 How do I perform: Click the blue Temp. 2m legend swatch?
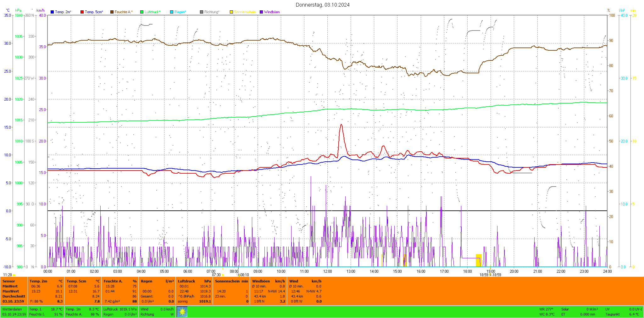(52, 12)
